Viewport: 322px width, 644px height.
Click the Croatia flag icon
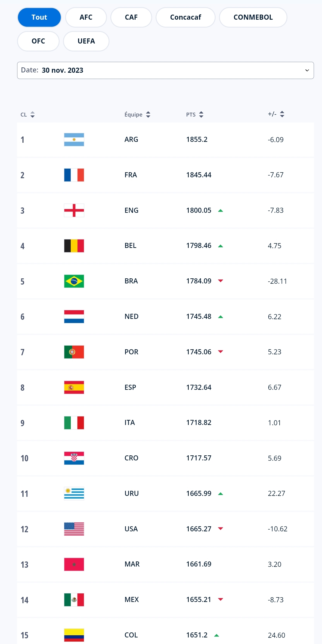point(74,458)
